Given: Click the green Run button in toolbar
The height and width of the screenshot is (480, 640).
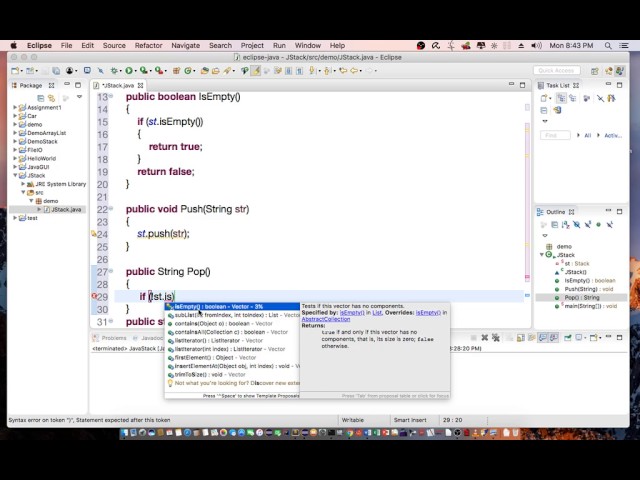Looking at the screenshot, I should pos(129,71).
